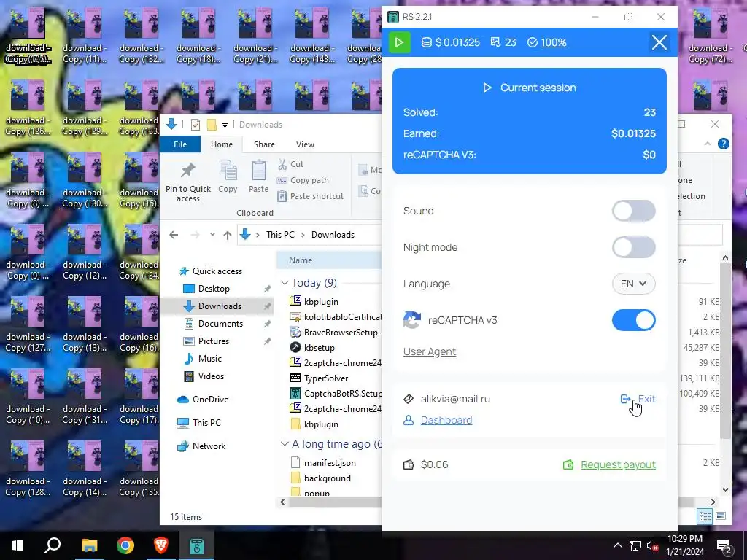Toggle the Night mode switch
Image resolution: width=747 pixels, height=560 pixels.
pyautogui.click(x=634, y=248)
